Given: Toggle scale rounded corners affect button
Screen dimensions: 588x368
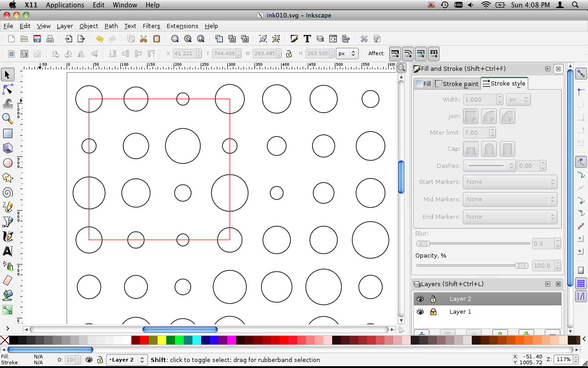Looking at the screenshot, I should (408, 53).
